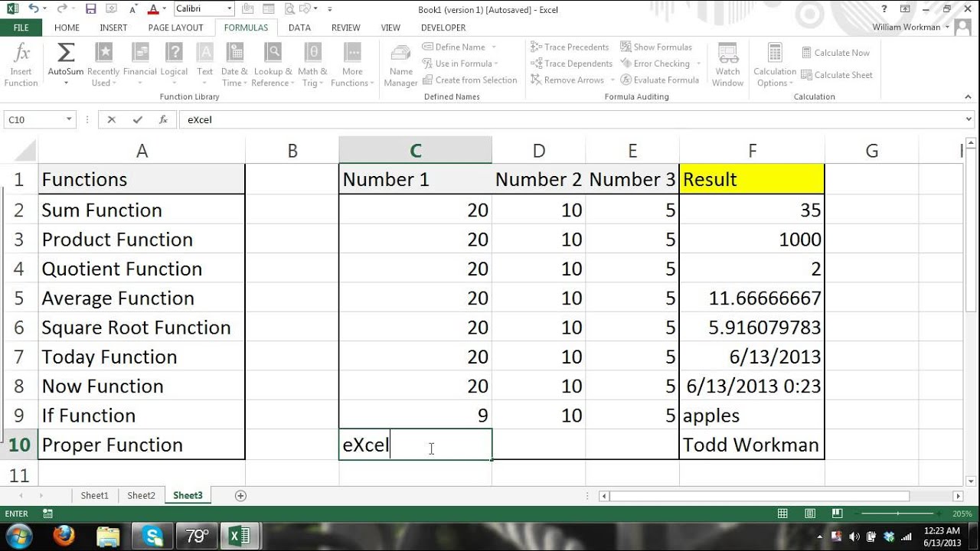Switch to the Sheet2 tab
980x551 pixels.
click(141, 496)
